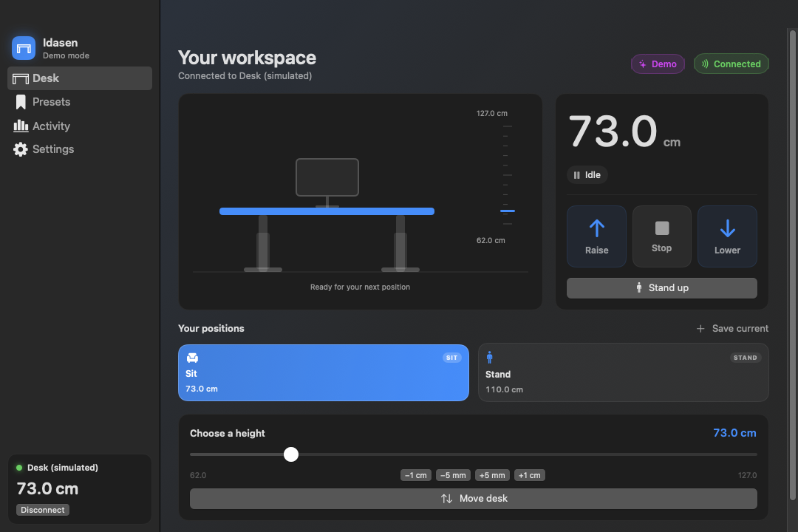Click the Presets bookmark icon

(21, 102)
